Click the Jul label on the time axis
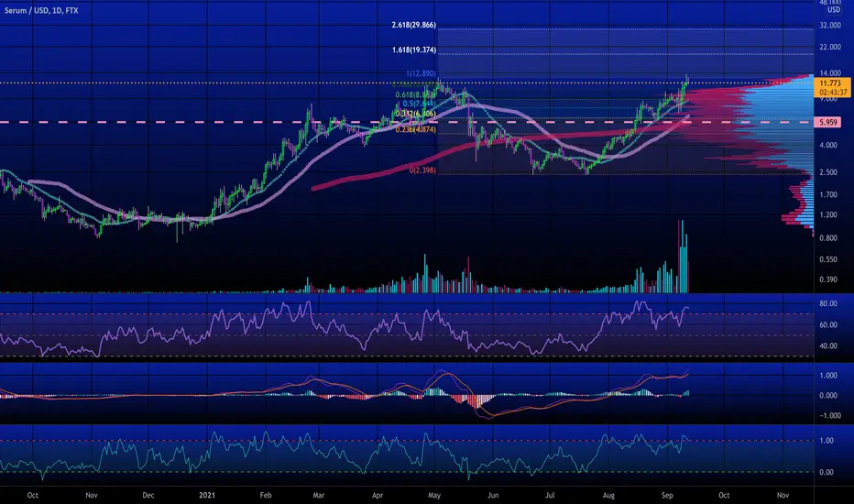Image resolution: width=854 pixels, height=504 pixels. [550, 495]
